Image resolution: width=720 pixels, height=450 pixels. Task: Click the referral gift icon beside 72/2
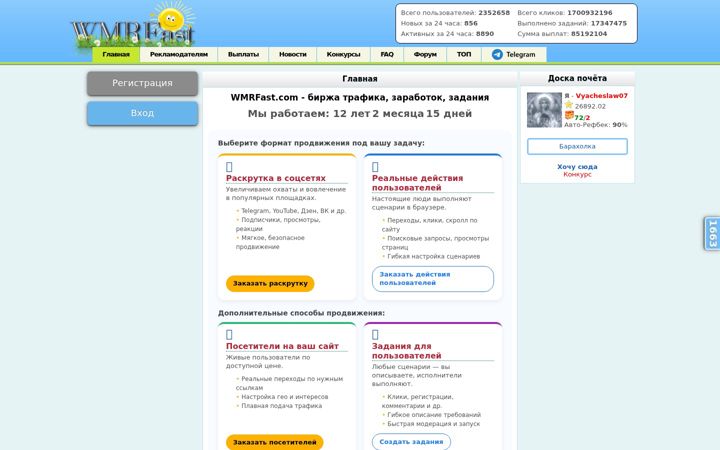569,115
